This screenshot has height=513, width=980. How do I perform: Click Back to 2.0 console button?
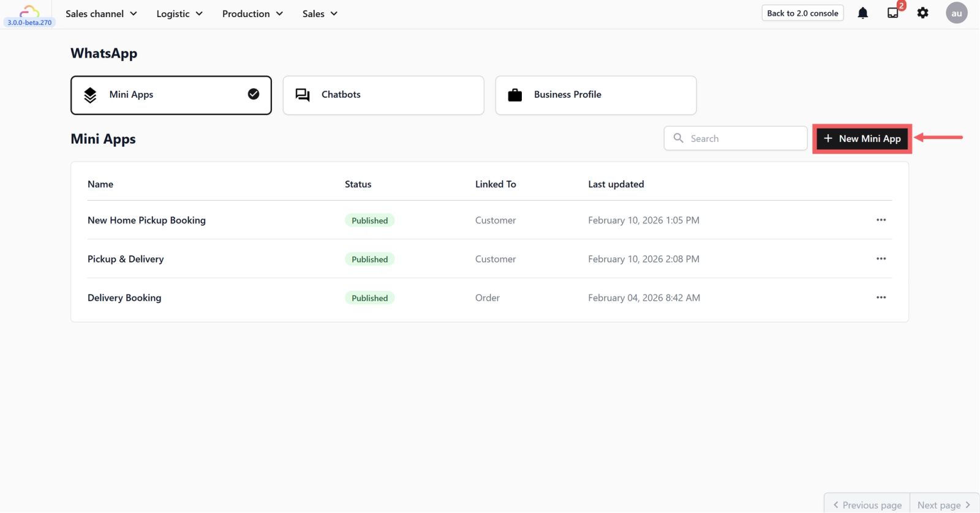click(802, 13)
